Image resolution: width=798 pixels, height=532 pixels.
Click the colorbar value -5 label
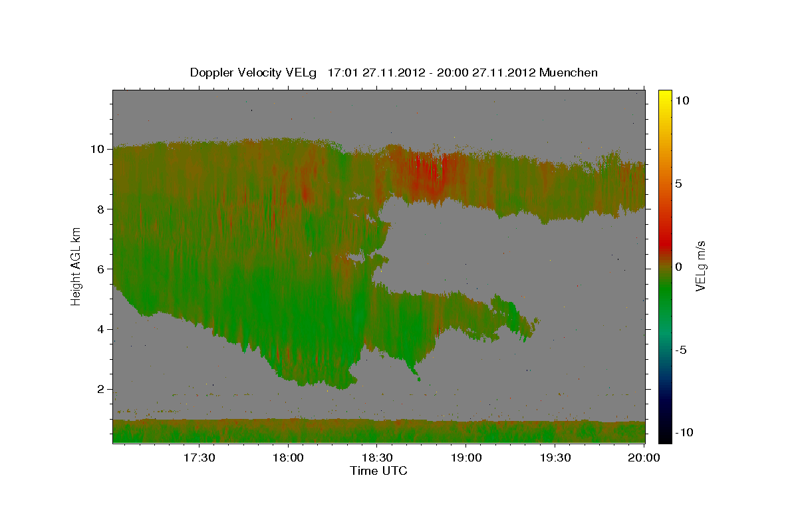coord(681,350)
